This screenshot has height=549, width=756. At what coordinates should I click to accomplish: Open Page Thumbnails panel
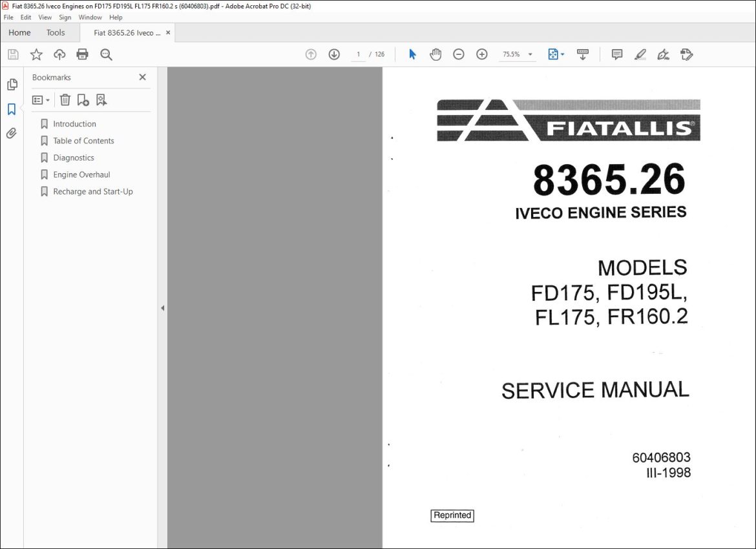(x=12, y=85)
